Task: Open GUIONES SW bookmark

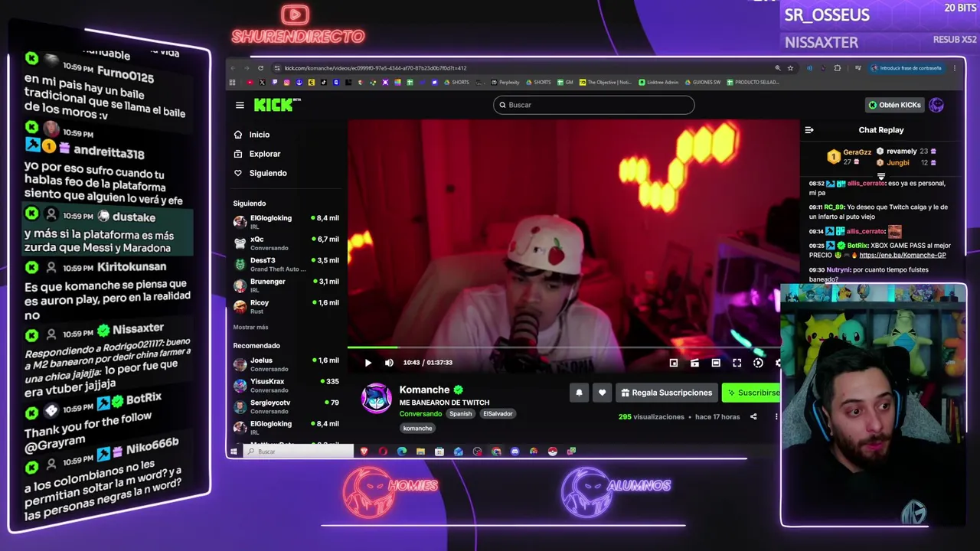Action: (x=704, y=83)
